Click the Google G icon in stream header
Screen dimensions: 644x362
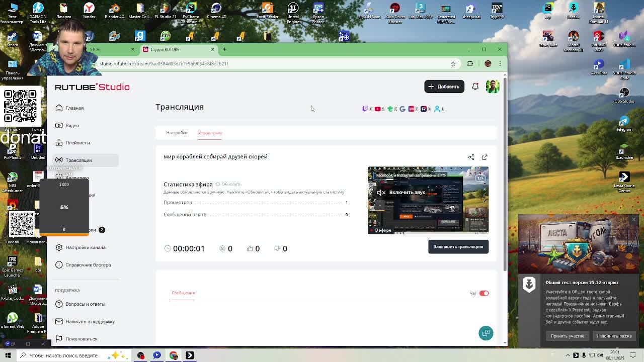(x=402, y=109)
